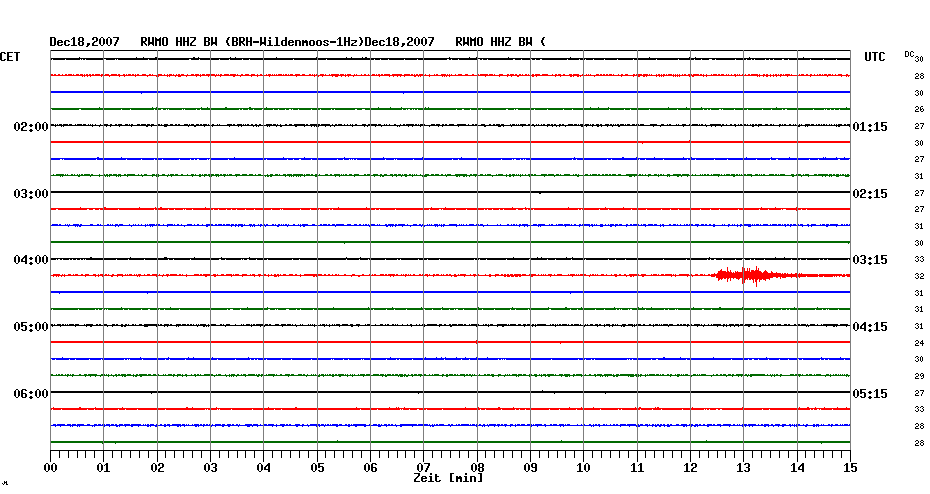Click minute axis tick label 10
The height and width of the screenshot is (494, 930).
[584, 468]
